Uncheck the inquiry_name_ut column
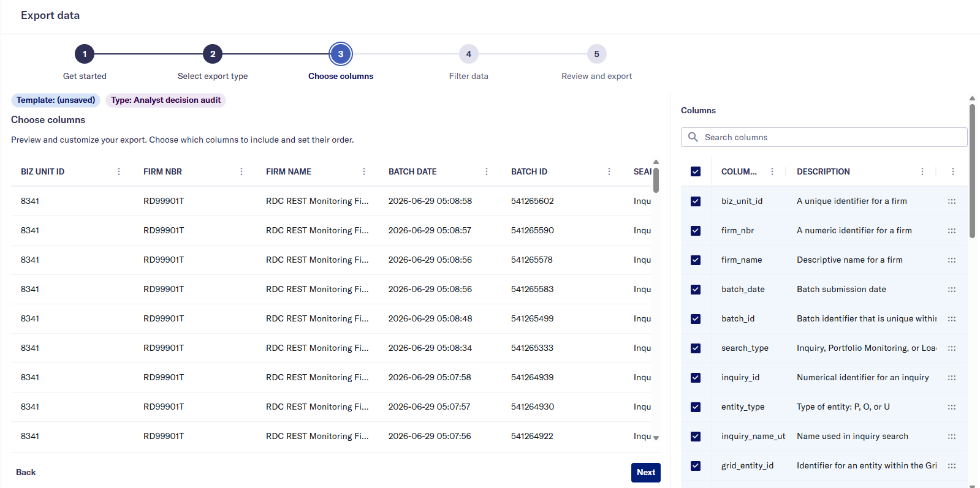980x488 pixels. pos(696,436)
